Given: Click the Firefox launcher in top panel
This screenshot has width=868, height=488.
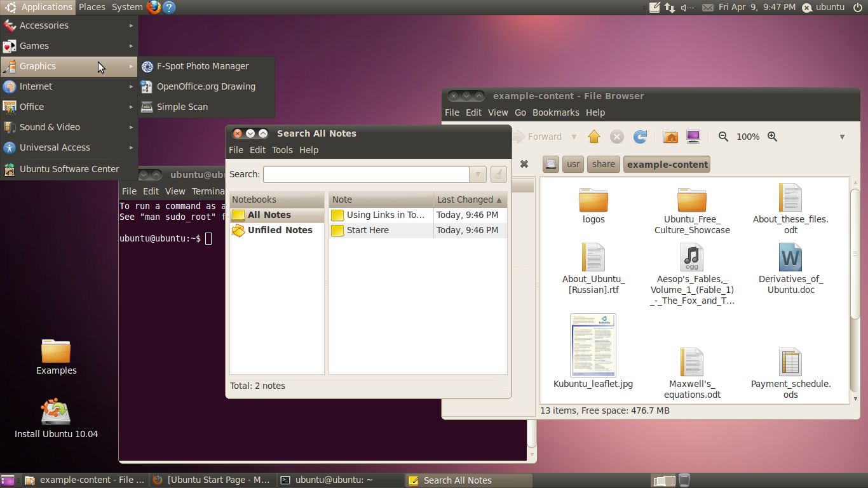Looking at the screenshot, I should pos(154,7).
